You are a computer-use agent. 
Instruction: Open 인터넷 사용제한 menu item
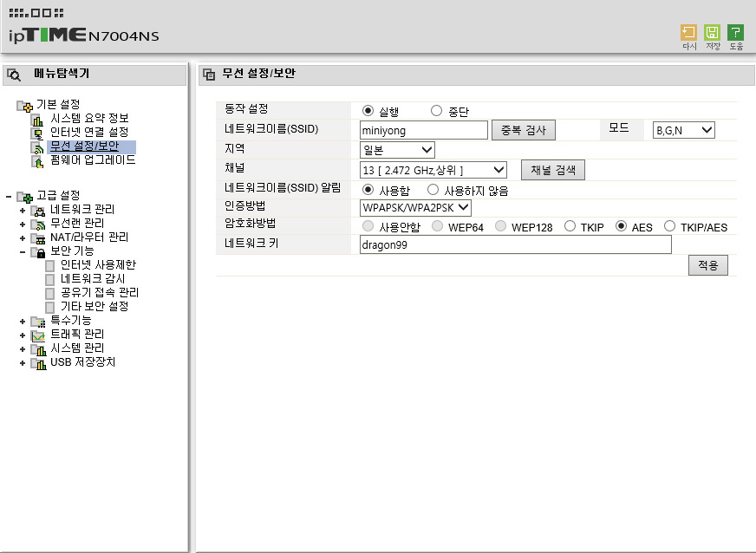98,264
